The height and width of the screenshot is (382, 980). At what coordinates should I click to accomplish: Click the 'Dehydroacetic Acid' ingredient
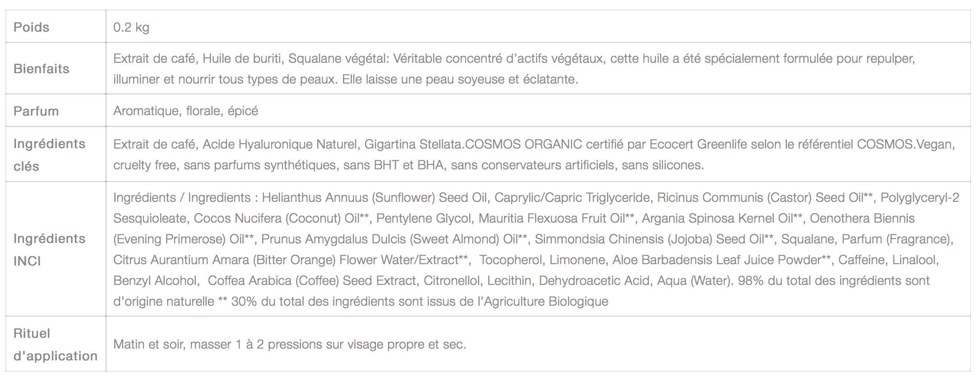point(594,281)
